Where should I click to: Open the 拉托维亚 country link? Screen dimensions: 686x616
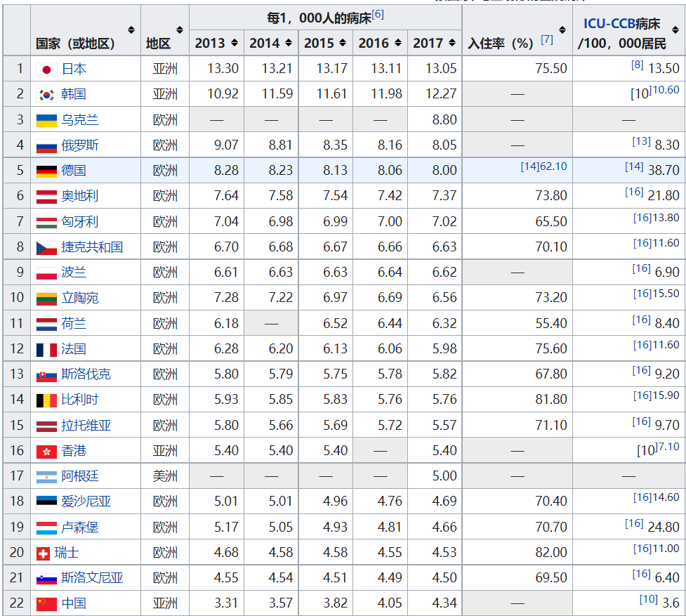pos(86,425)
